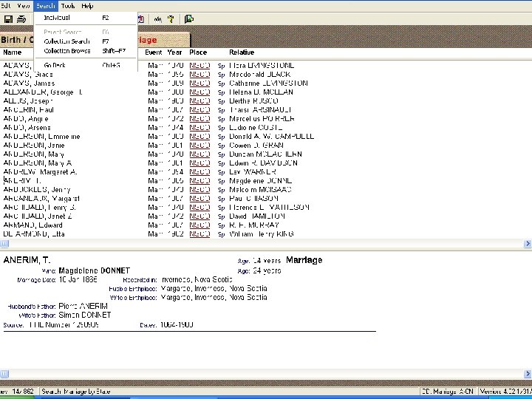Open the View menu
This screenshot has width=532, height=399.
coord(24,6)
